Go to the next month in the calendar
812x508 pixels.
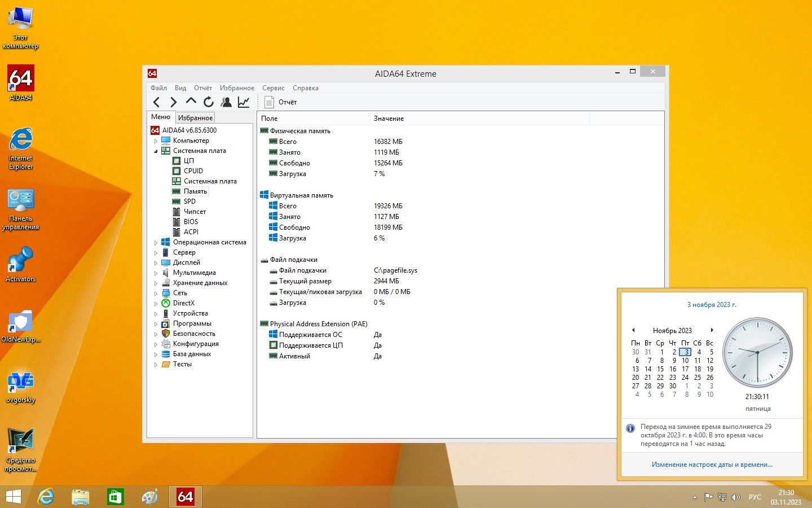[712, 330]
